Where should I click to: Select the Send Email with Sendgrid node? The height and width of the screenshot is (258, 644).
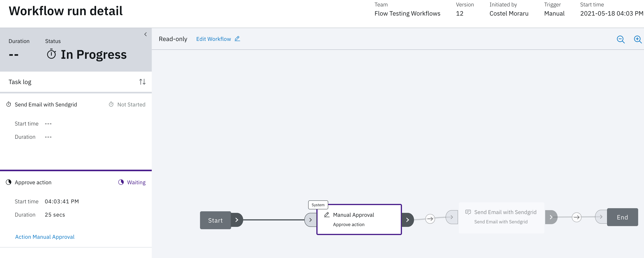[x=502, y=218]
